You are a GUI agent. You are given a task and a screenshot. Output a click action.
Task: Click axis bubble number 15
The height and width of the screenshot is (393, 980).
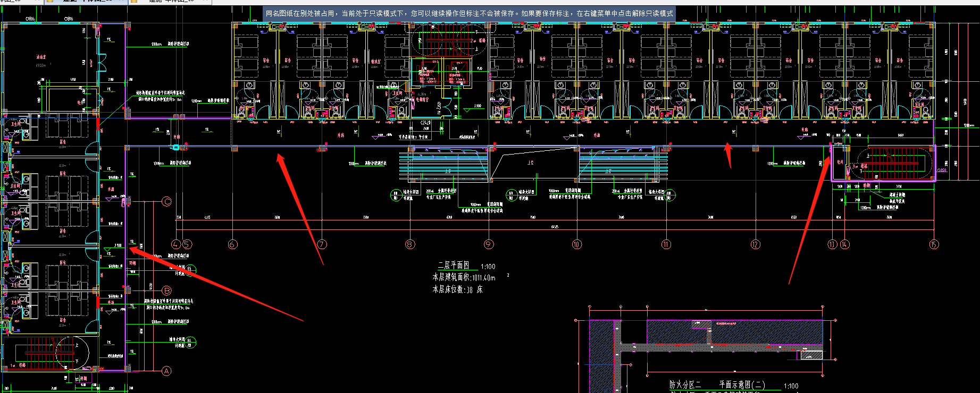click(934, 244)
